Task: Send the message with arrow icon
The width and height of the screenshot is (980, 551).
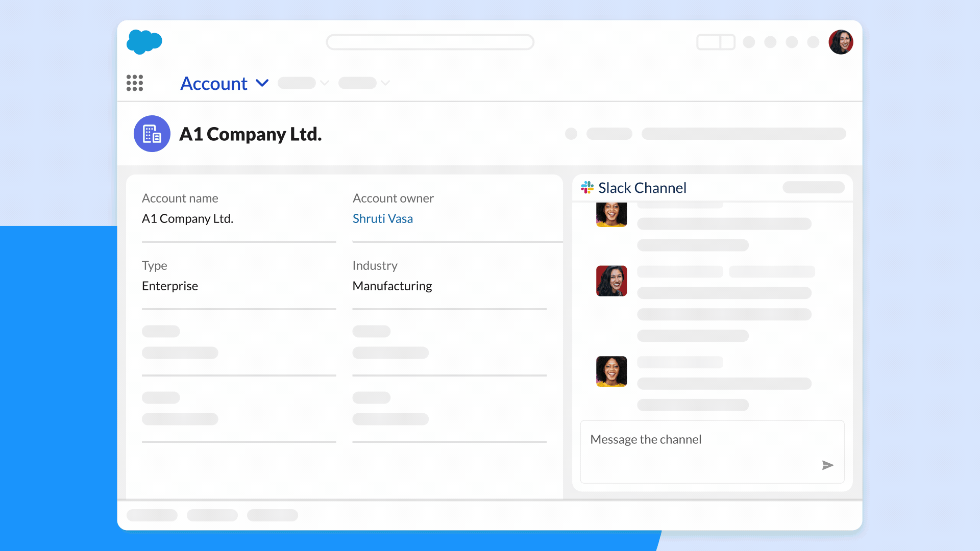Action: coord(827,465)
